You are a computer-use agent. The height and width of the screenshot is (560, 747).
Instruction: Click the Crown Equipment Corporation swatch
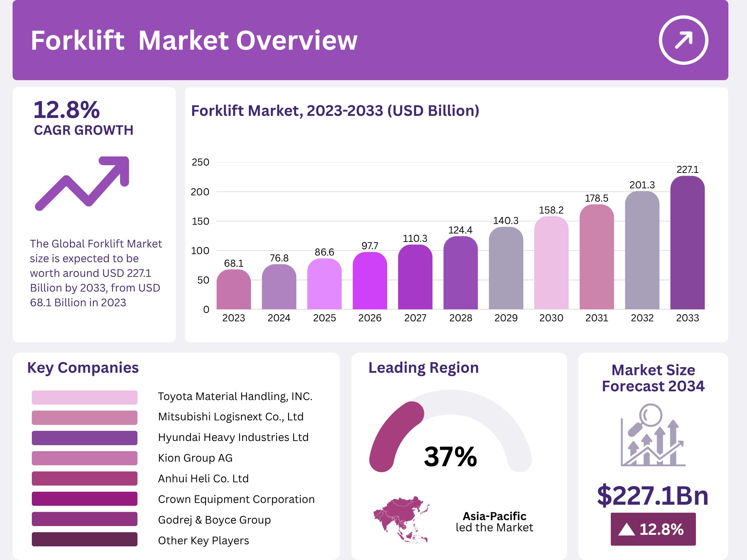pos(85,499)
